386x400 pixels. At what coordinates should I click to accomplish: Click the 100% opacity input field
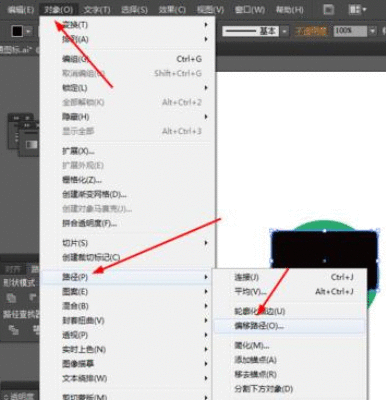click(x=350, y=31)
